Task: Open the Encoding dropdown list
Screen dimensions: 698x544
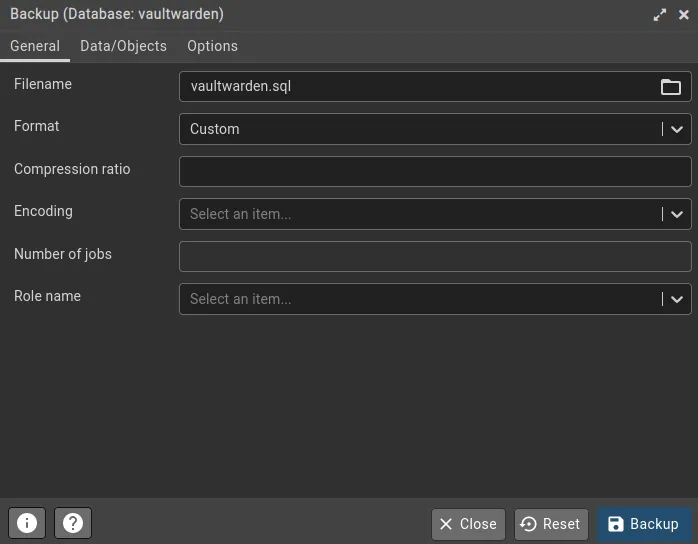Action: click(677, 214)
